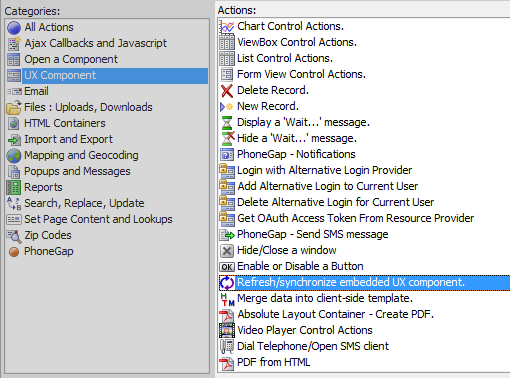Screen dimensions: 510x378
Task: Select the All Actions category
Action: click(x=49, y=27)
